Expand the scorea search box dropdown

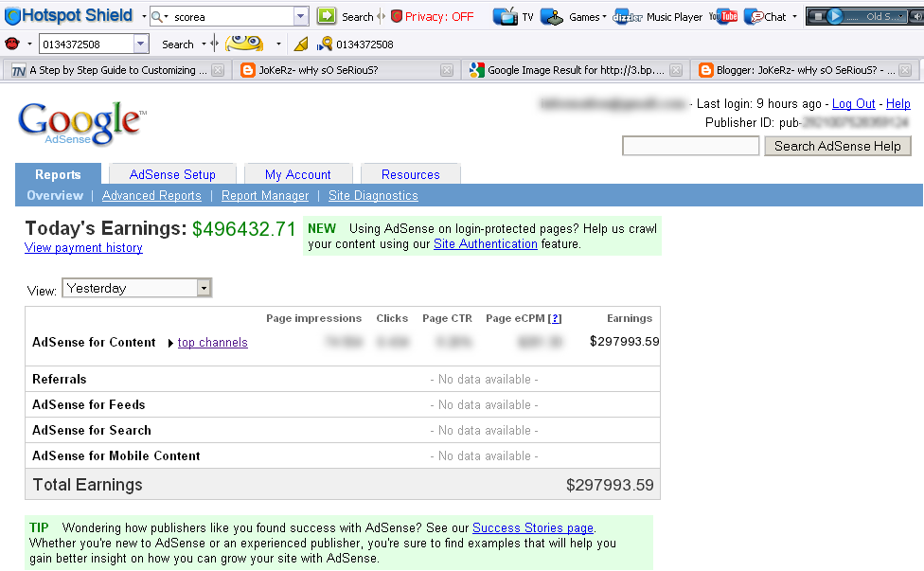(x=300, y=16)
